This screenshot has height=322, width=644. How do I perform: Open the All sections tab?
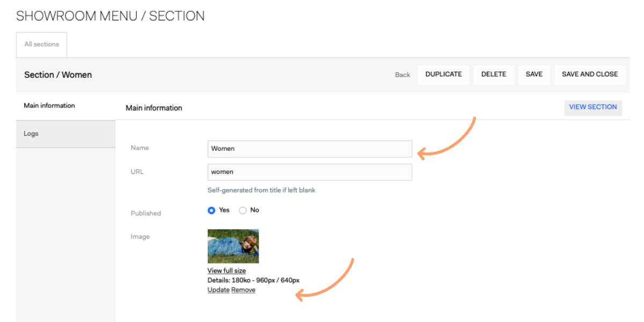click(41, 45)
